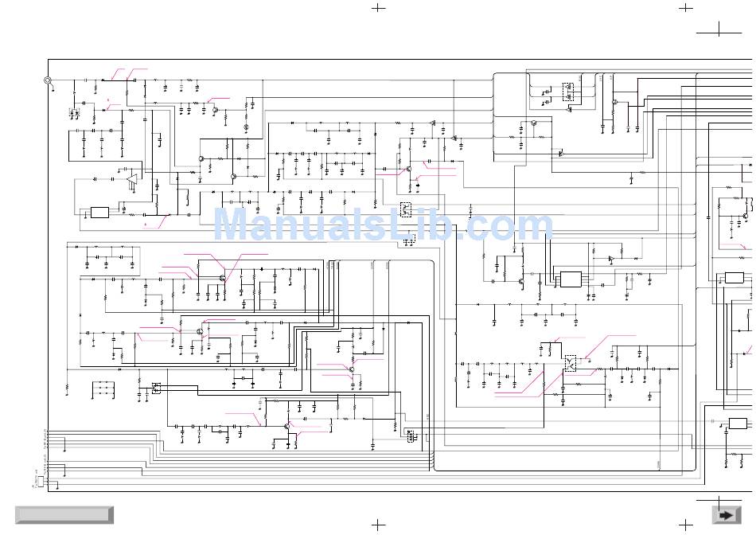Select the rectangular block at middle right edge
756x535 pixels.
[x=734, y=278]
